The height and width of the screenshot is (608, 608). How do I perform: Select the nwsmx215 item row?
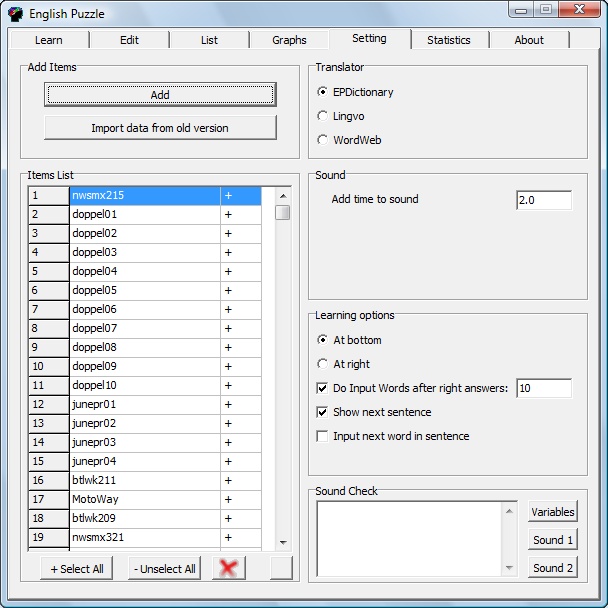pyautogui.click(x=145, y=195)
